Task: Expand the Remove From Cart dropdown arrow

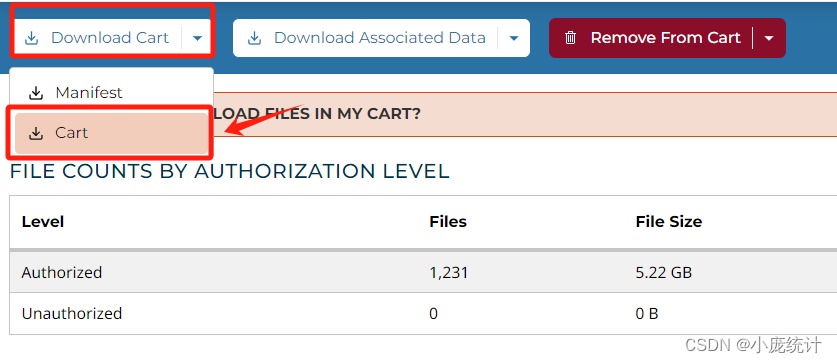Action: click(769, 38)
